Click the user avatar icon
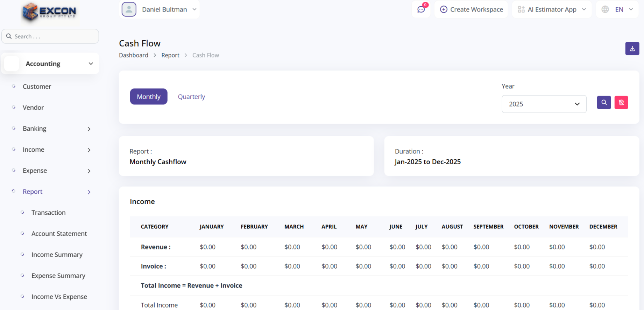 click(x=129, y=9)
